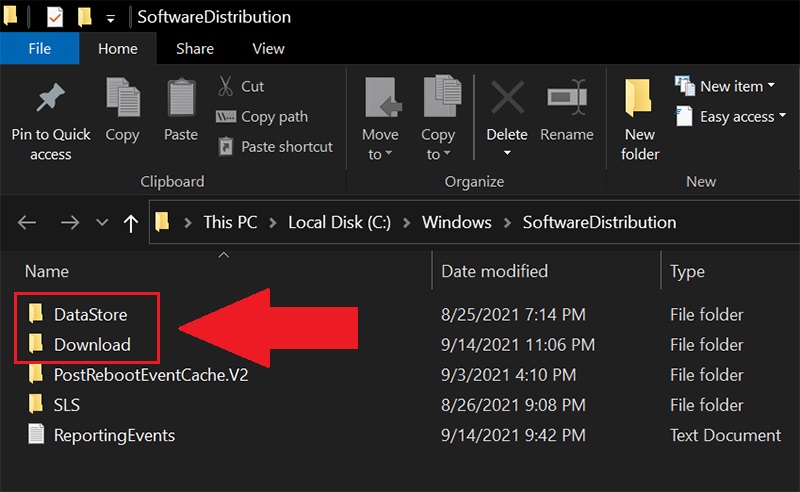The height and width of the screenshot is (492, 800).
Task: Click Paste shortcut in the ribbon
Action: [x=274, y=147]
